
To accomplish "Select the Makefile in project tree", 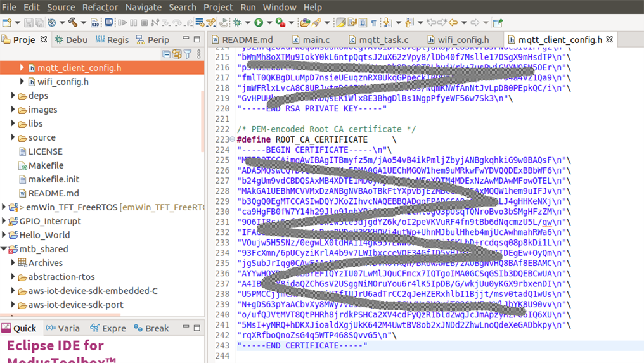I will click(x=46, y=165).
